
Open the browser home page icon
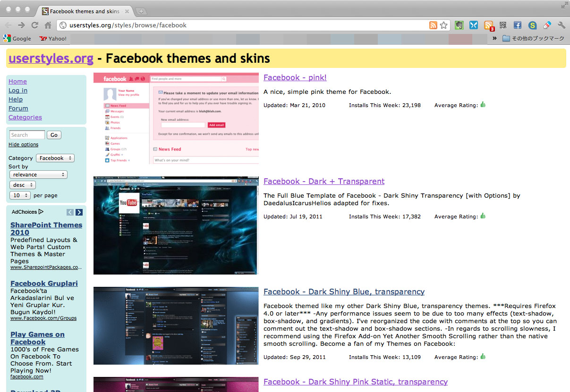coord(48,25)
